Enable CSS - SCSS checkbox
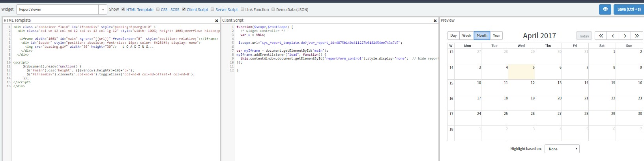 (158, 9)
